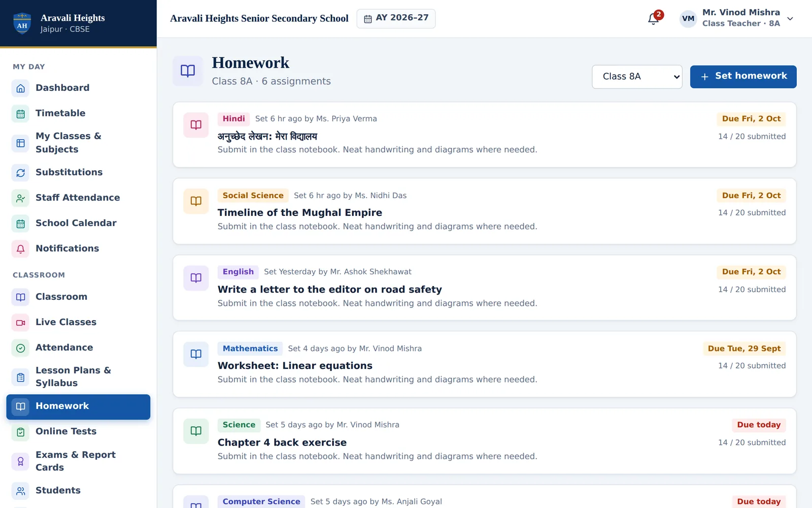This screenshot has height=508, width=812.
Task: Click the Timetable calendar icon
Action: pos(20,113)
